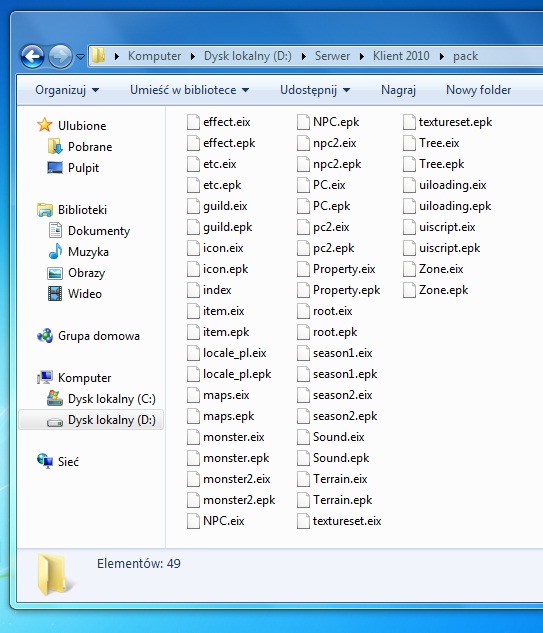The height and width of the screenshot is (633, 543).
Task: Click the Dysk lokalny (C:) drive icon
Action: click(55, 398)
